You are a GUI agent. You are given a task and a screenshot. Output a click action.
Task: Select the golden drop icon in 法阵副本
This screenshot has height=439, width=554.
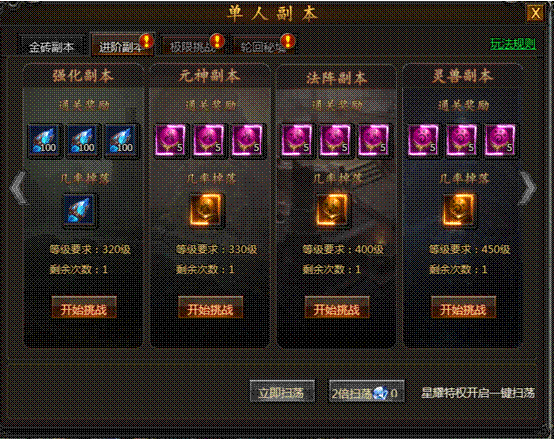coord(332,210)
